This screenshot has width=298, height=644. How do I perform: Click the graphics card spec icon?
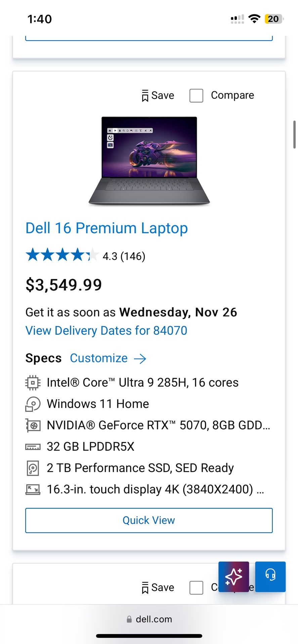pyautogui.click(x=33, y=425)
